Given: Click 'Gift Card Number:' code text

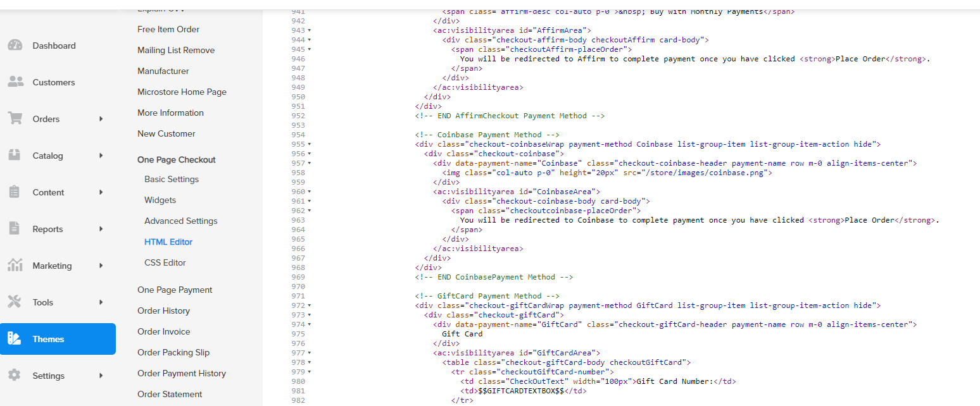Looking at the screenshot, I should coord(675,381).
